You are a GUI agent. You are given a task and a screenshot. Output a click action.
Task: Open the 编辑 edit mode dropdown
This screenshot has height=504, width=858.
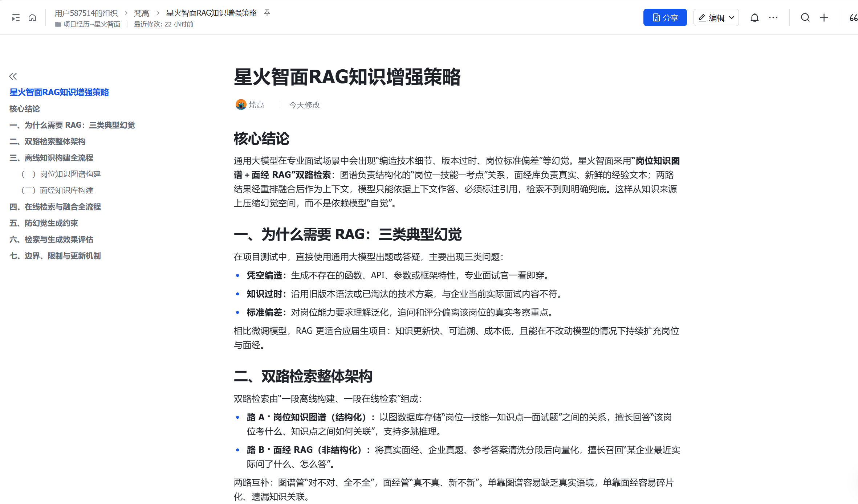point(716,17)
